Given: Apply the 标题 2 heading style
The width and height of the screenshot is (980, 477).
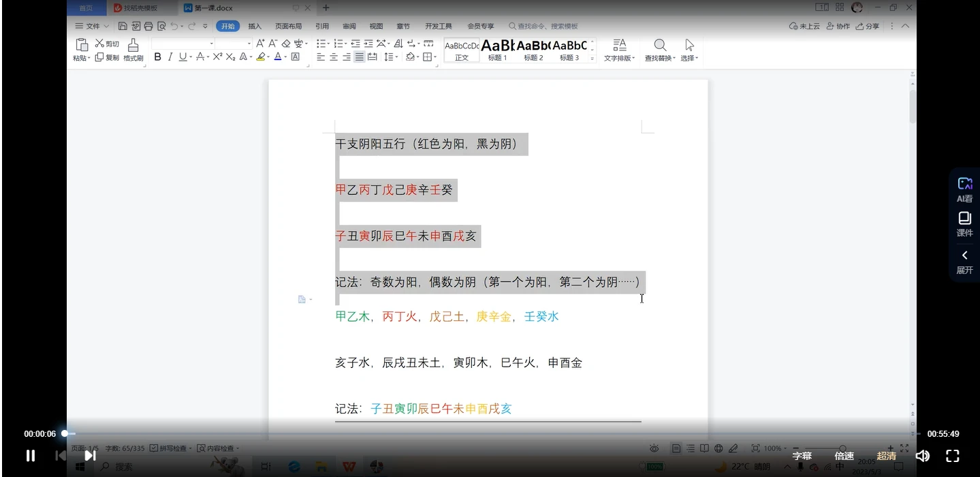Looking at the screenshot, I should tap(533, 50).
